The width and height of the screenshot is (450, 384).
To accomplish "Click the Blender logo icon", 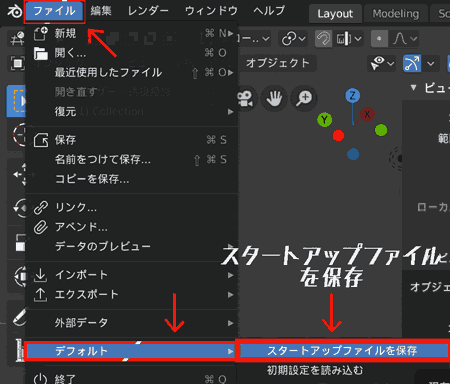I will pyautogui.click(x=14, y=12).
